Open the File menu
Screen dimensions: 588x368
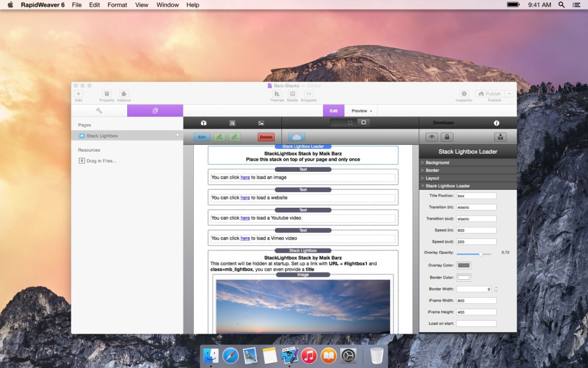click(77, 5)
